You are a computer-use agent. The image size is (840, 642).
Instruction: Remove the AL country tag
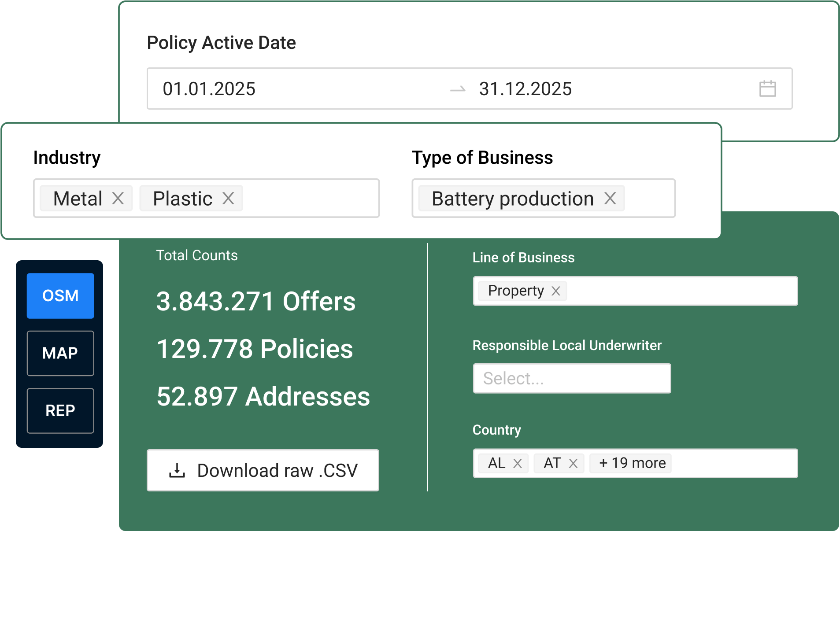(x=518, y=463)
